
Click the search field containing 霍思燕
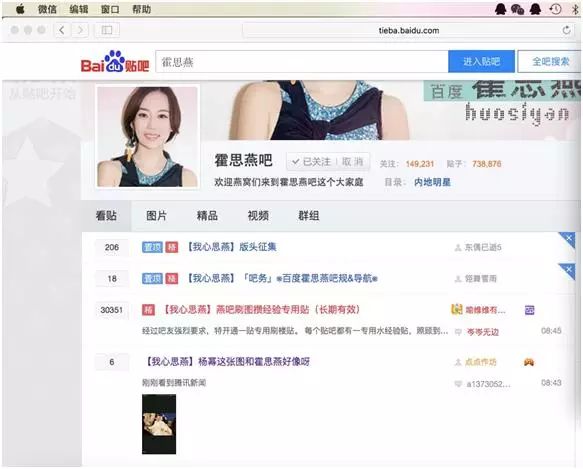302,62
